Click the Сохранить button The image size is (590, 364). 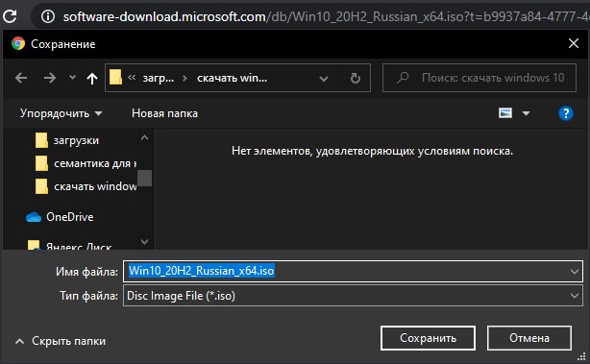click(x=428, y=338)
